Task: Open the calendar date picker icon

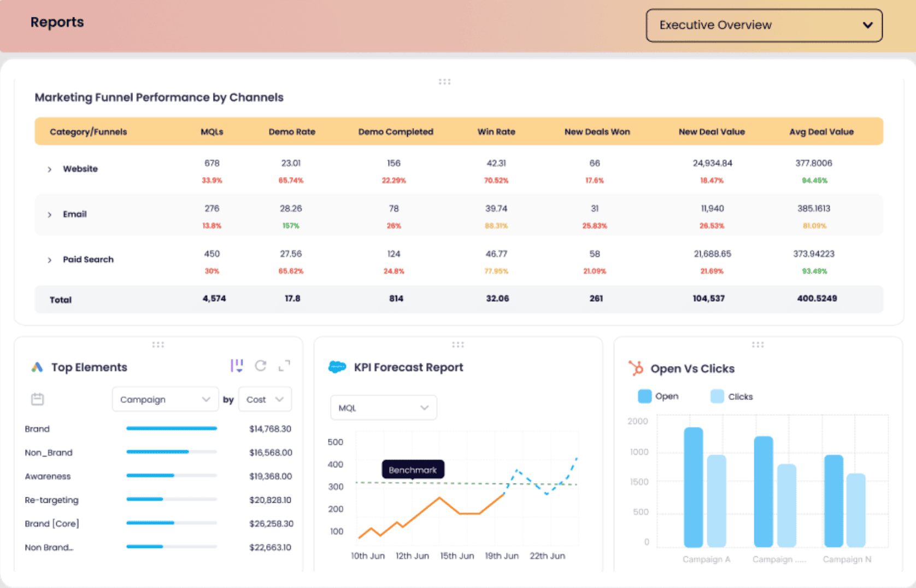Action: (x=38, y=399)
